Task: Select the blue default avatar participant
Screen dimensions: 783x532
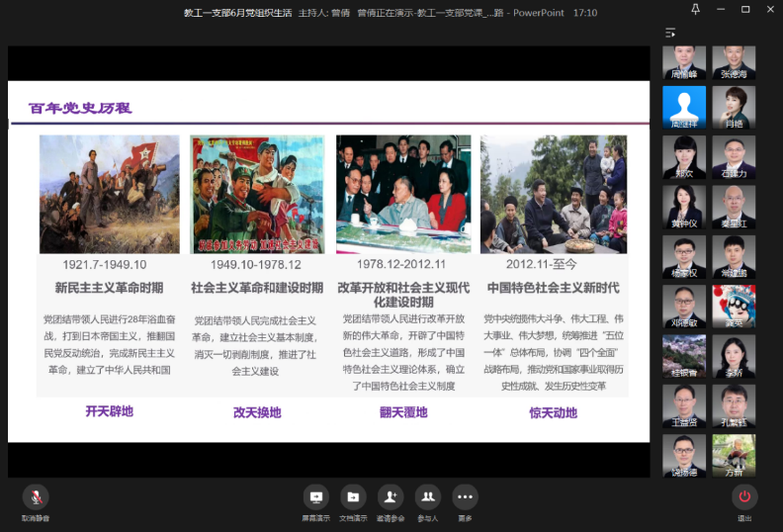Action: [683, 105]
